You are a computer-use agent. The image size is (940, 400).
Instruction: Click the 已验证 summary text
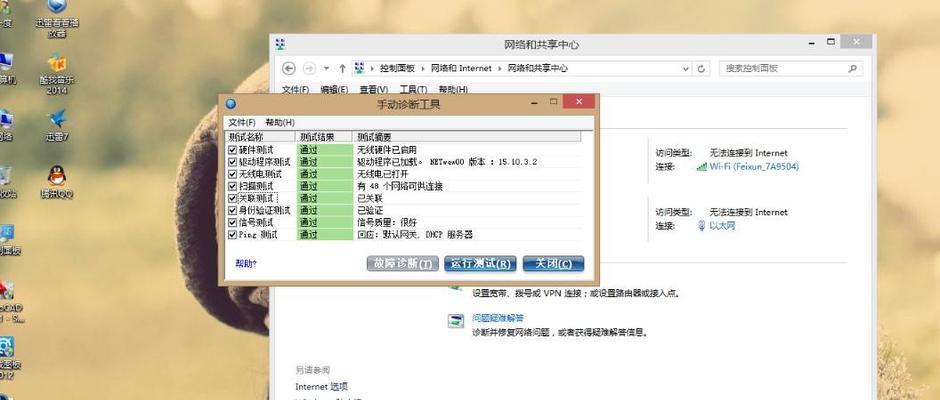pos(369,210)
